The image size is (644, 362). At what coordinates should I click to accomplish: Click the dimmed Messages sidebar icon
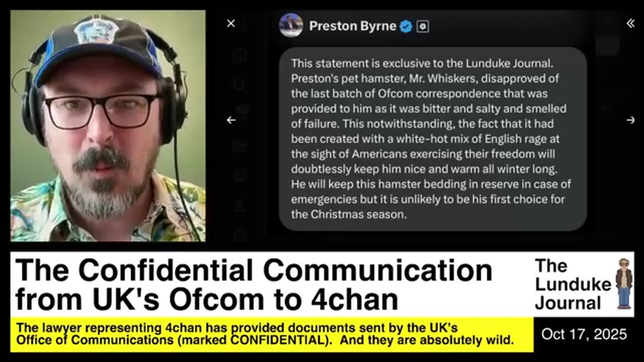[x=239, y=145]
